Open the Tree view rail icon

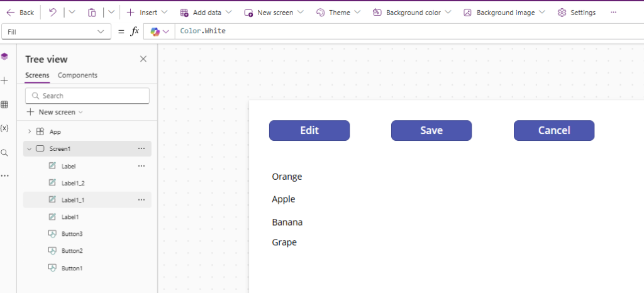click(4, 57)
